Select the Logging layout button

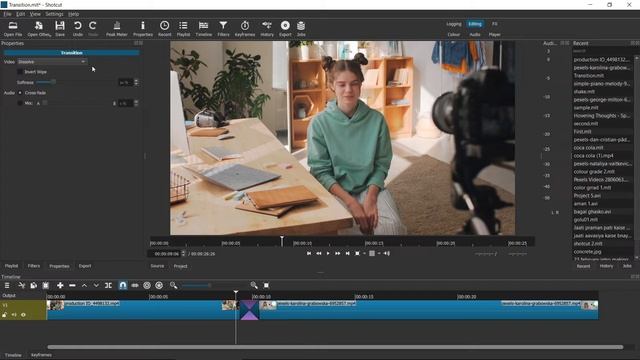[454, 24]
